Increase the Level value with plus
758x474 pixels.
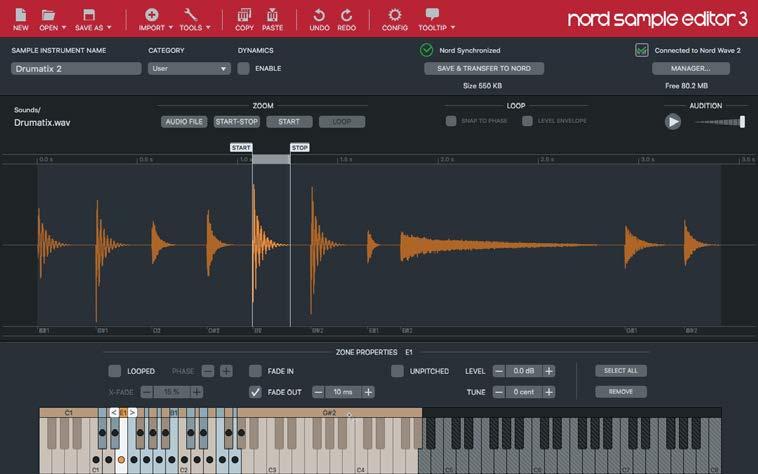549,371
